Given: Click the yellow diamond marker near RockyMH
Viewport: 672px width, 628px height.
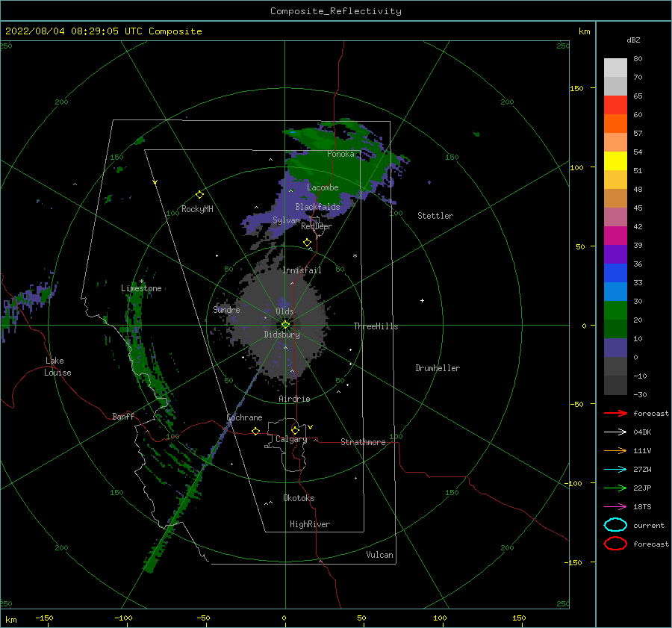Looking at the screenshot, I should point(199,195).
